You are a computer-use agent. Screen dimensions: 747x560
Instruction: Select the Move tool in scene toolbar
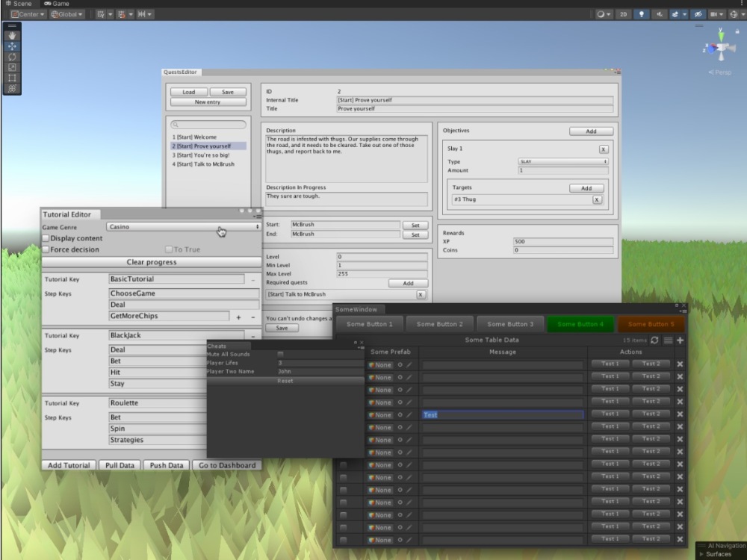pyautogui.click(x=12, y=46)
